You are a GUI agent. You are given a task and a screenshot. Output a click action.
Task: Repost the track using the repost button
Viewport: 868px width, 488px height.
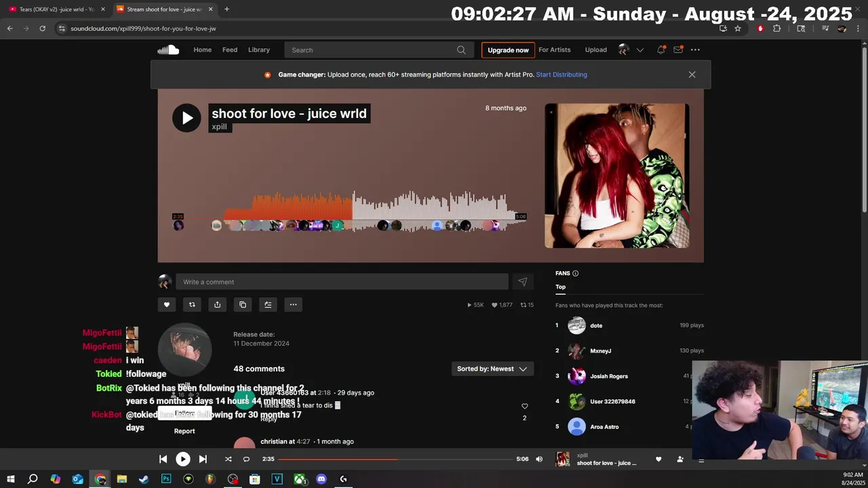pyautogui.click(x=192, y=304)
